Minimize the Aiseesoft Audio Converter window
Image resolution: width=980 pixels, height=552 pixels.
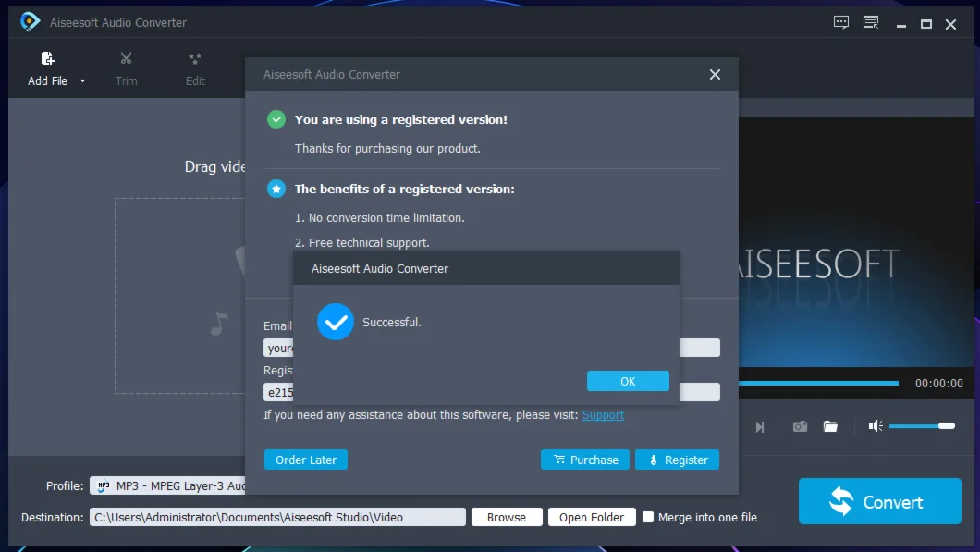tap(901, 25)
